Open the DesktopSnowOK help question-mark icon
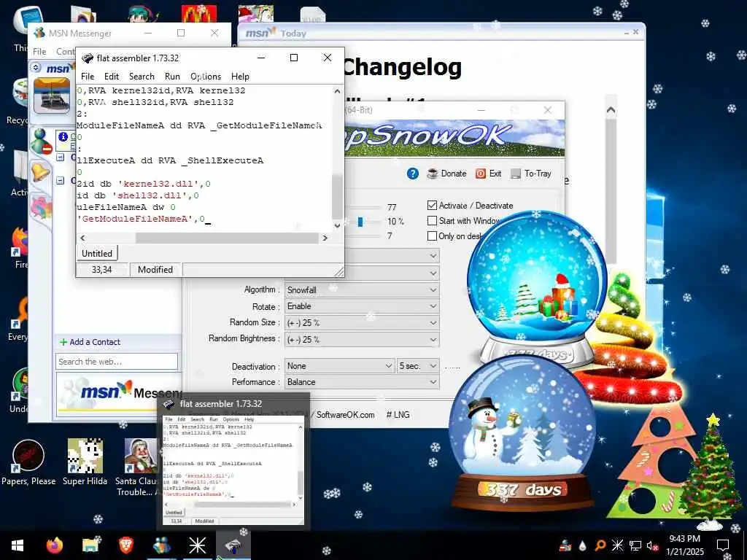Viewport: 747px width, 560px height. pyautogui.click(x=413, y=174)
